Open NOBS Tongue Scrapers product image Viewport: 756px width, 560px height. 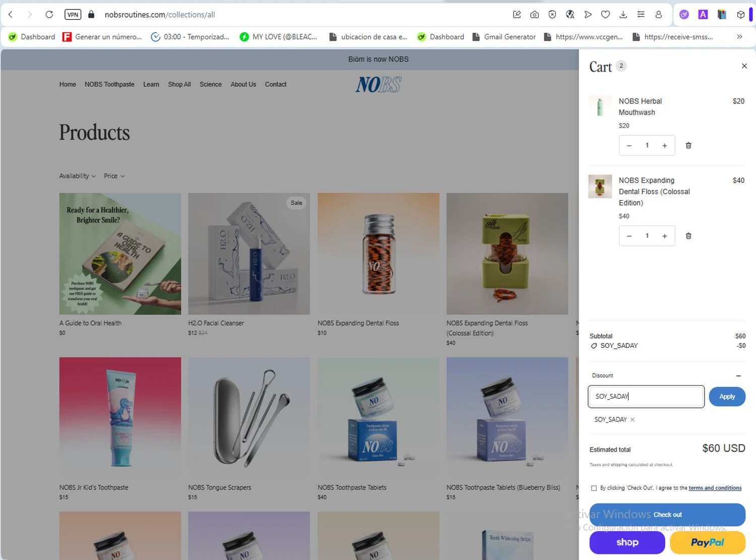pos(249,418)
